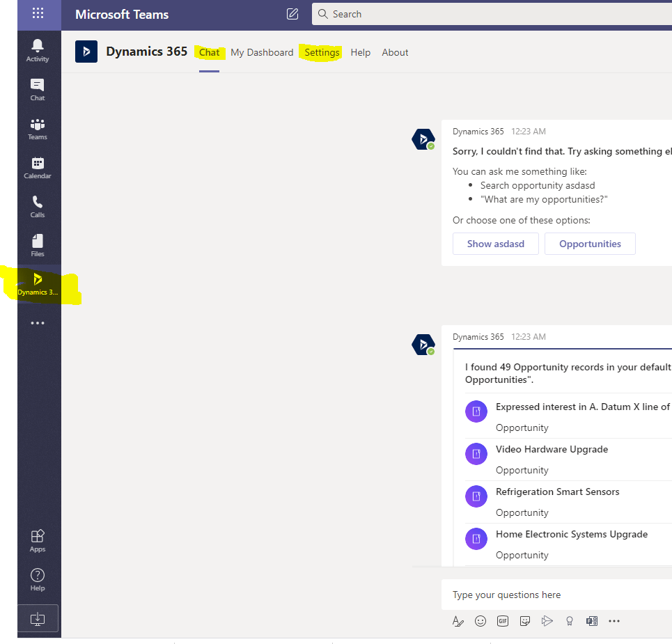This screenshot has height=644, width=672.
Task: Open the emoji picker in compose bar
Action: [480, 621]
